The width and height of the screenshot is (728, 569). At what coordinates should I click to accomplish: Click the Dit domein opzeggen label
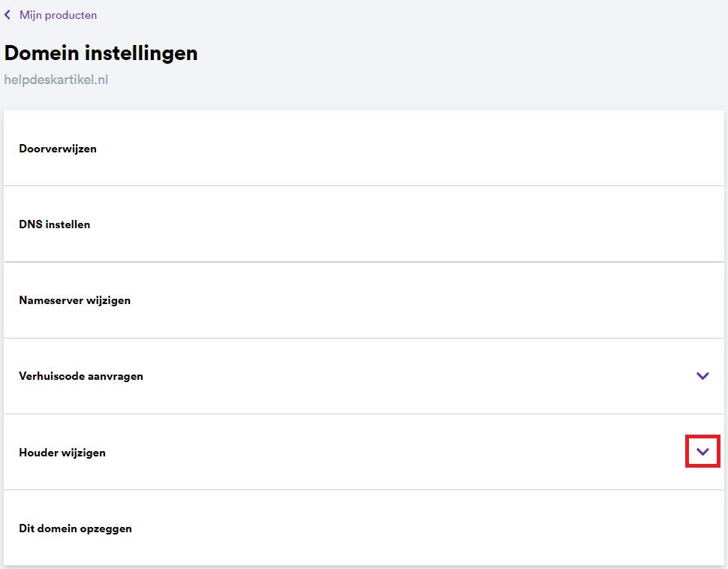click(x=75, y=528)
